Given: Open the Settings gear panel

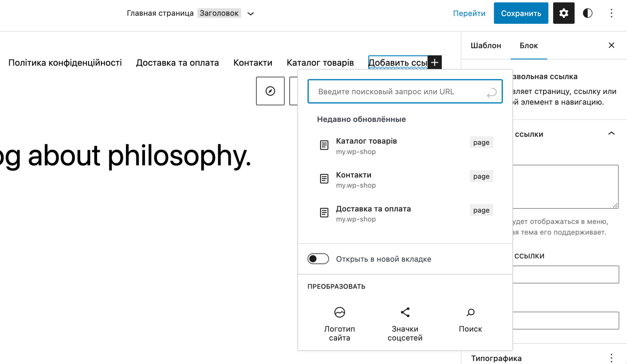Looking at the screenshot, I should click(563, 13).
